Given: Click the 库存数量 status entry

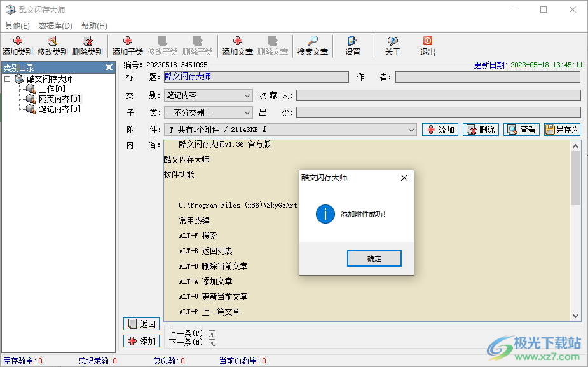Looking at the screenshot, I should (23, 361).
